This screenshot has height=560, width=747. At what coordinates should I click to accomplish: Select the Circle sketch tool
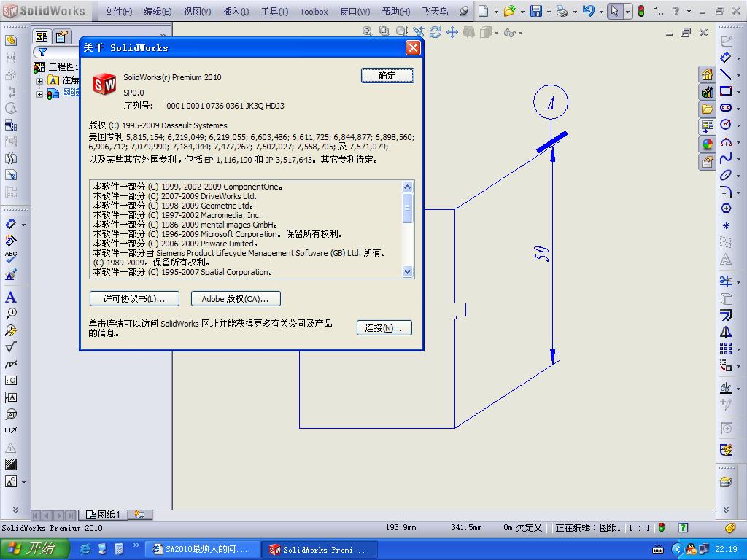[726, 124]
